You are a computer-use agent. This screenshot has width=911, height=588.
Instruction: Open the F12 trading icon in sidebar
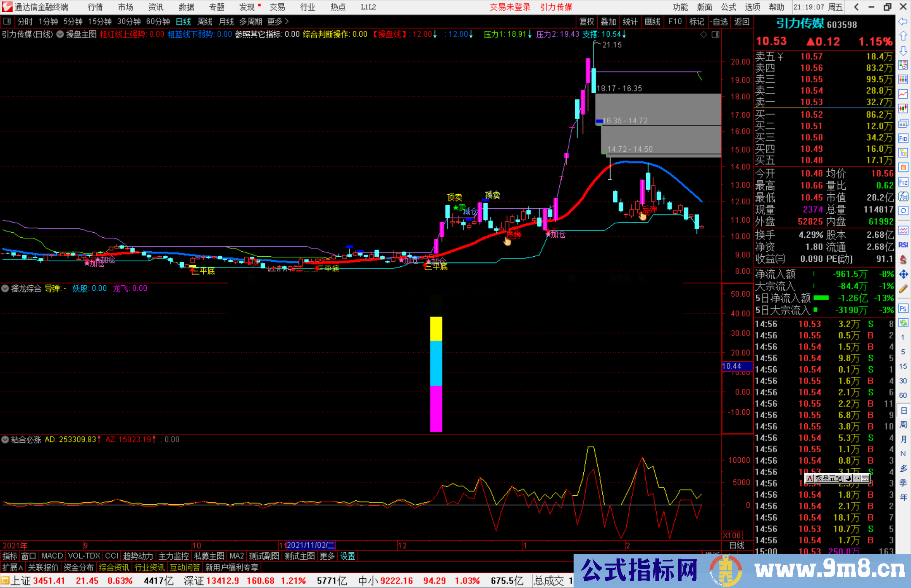point(903,182)
